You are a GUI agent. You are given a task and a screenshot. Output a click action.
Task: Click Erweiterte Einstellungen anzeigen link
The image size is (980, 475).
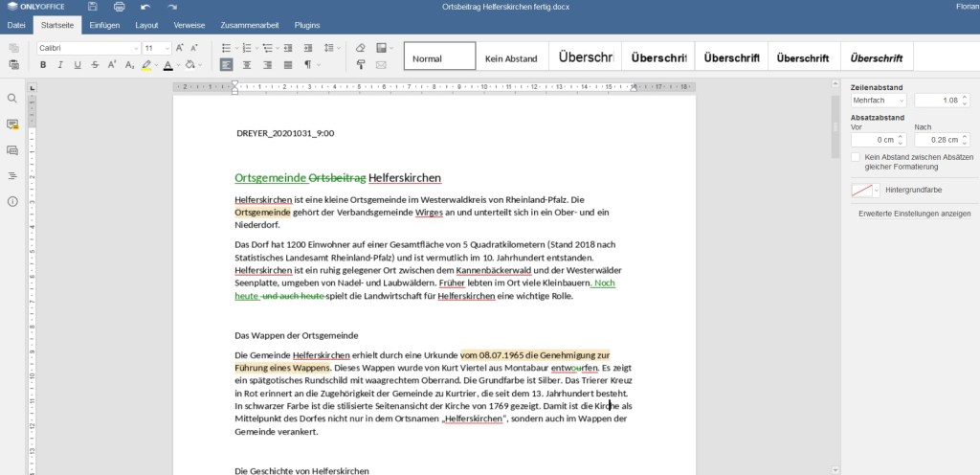914,214
